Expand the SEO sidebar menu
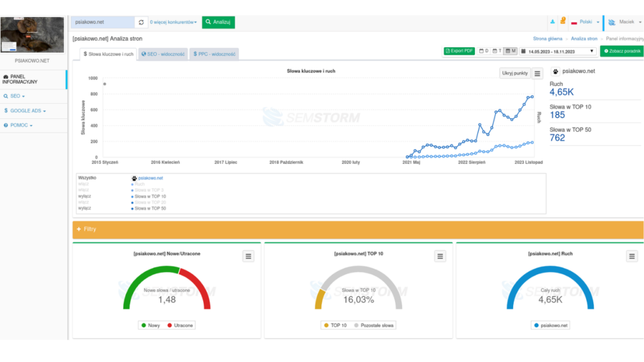 17,96
